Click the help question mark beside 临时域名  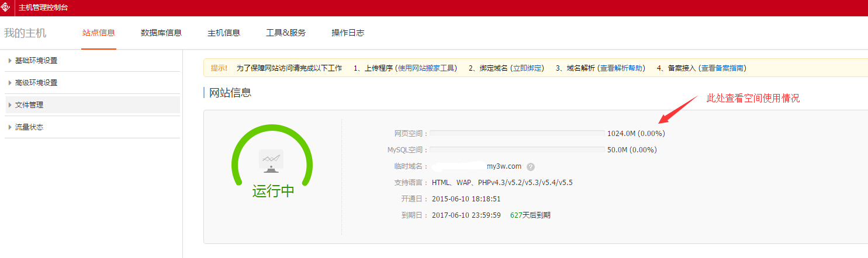tap(531, 166)
